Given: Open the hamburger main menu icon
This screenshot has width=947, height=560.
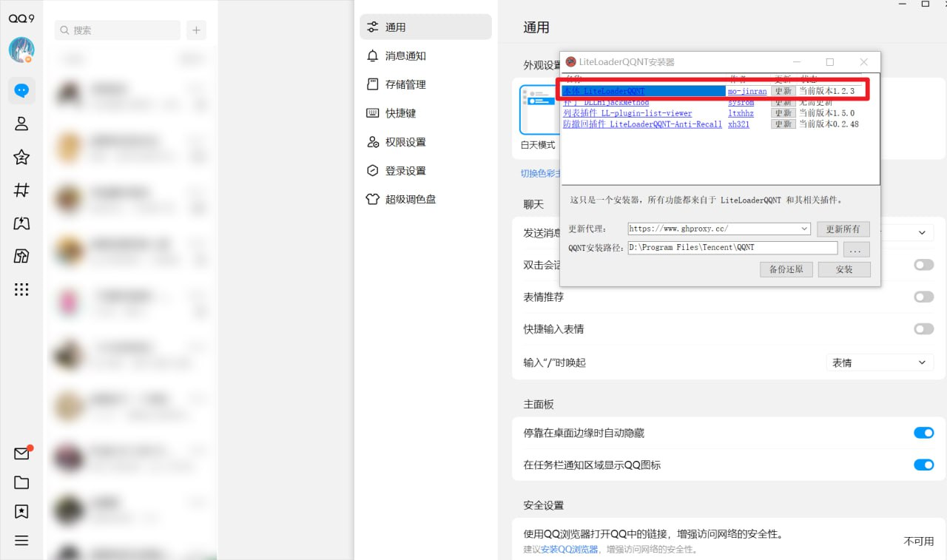Looking at the screenshot, I should (21, 541).
